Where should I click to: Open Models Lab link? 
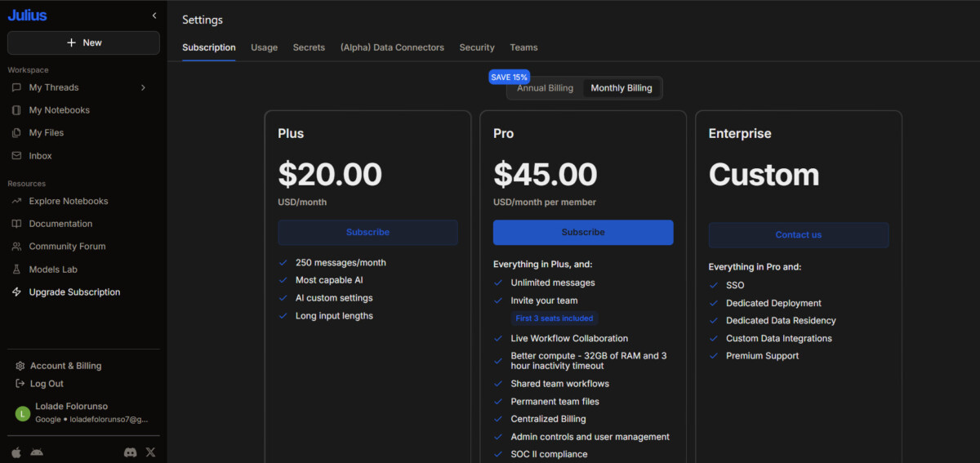click(x=53, y=269)
